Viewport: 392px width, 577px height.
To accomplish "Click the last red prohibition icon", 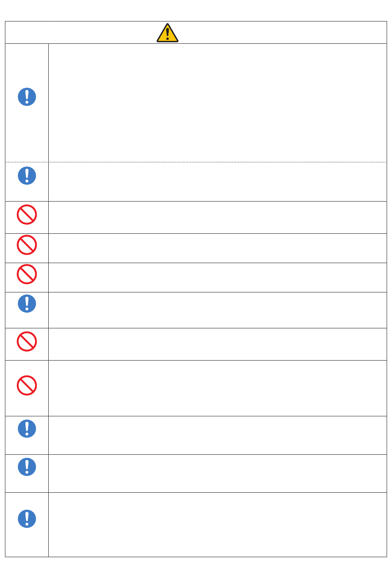I will pos(27,385).
